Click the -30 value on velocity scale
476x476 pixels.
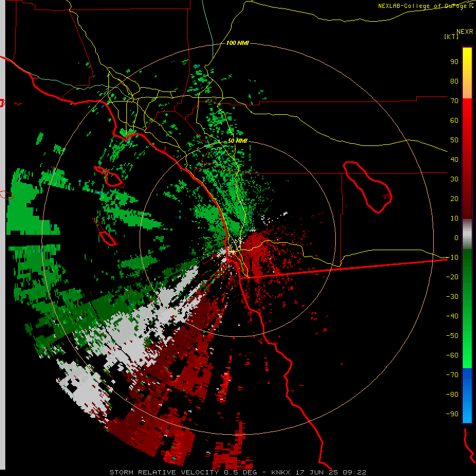tap(452, 297)
